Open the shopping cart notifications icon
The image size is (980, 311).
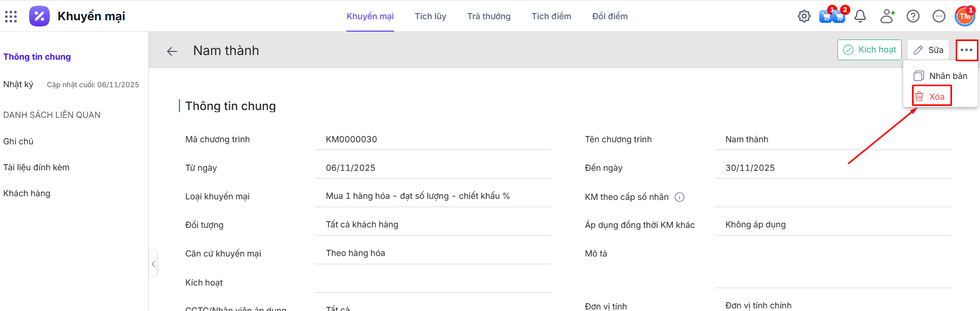click(832, 17)
